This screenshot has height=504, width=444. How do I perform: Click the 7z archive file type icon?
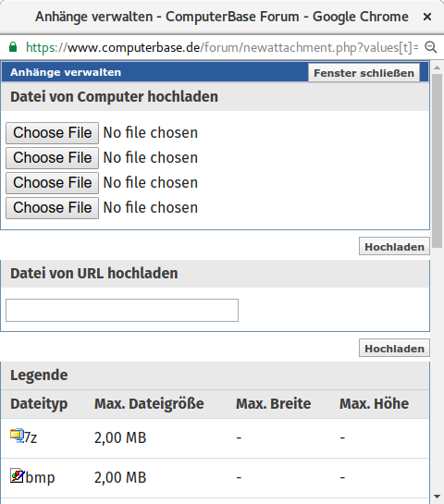pyautogui.click(x=17, y=436)
